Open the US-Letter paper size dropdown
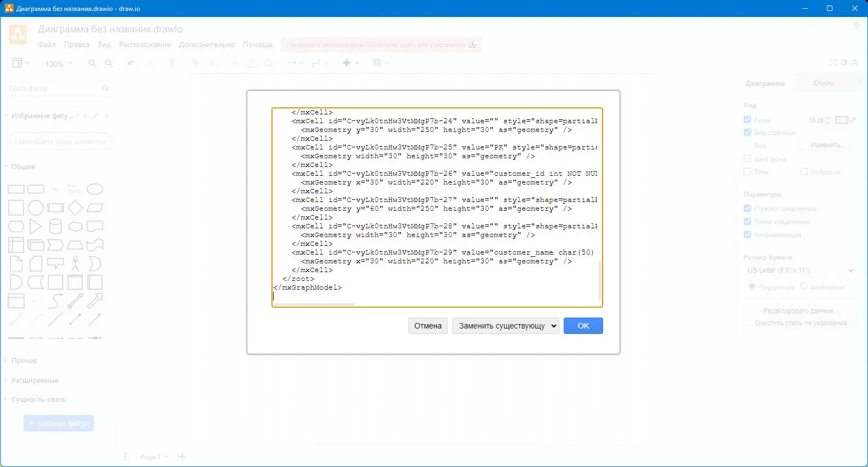 click(x=800, y=270)
